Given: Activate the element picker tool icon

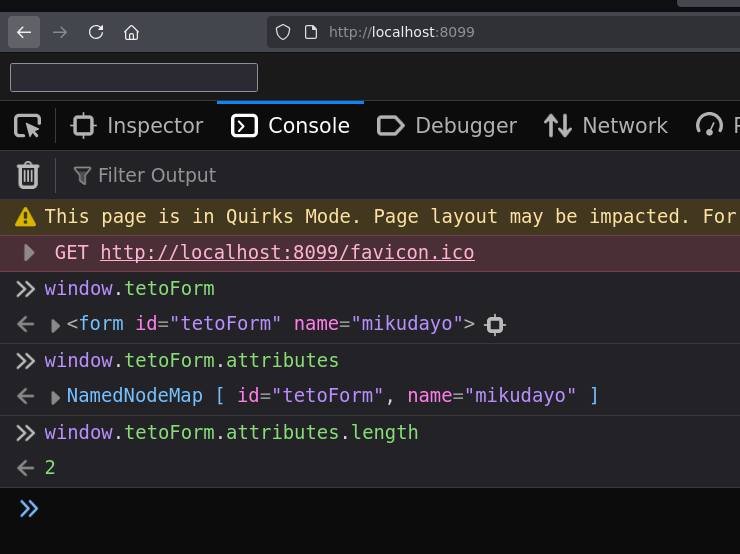Looking at the screenshot, I should point(27,126).
